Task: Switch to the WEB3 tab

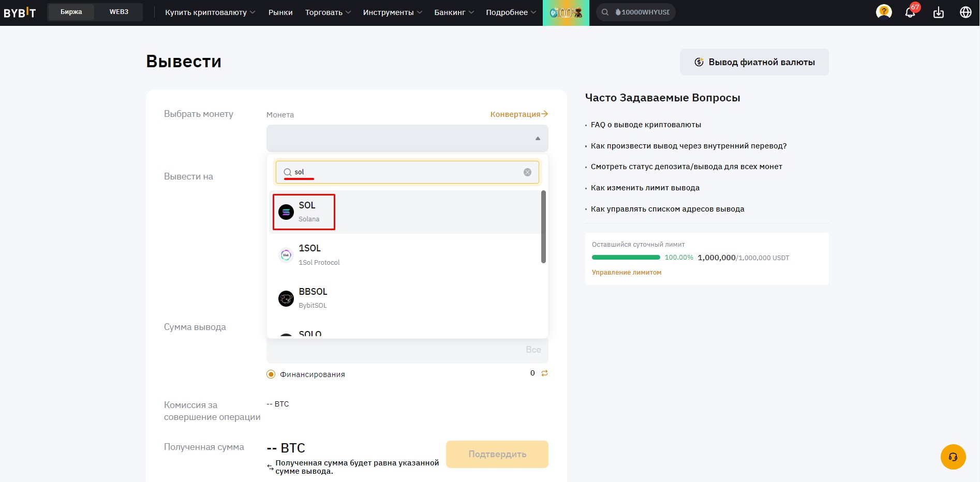Action: (x=119, y=12)
